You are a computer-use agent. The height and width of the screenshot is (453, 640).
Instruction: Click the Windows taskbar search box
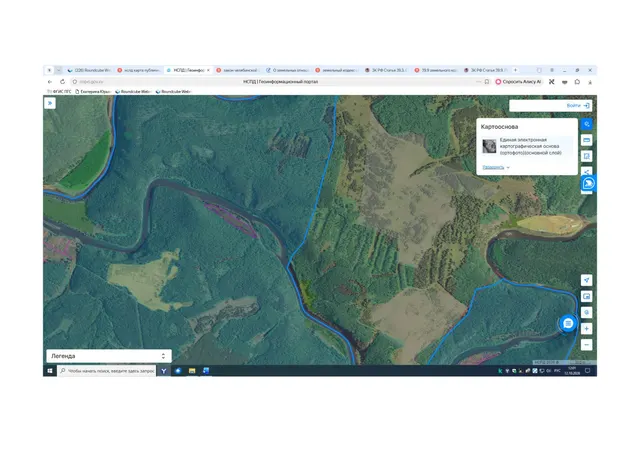pos(107,371)
